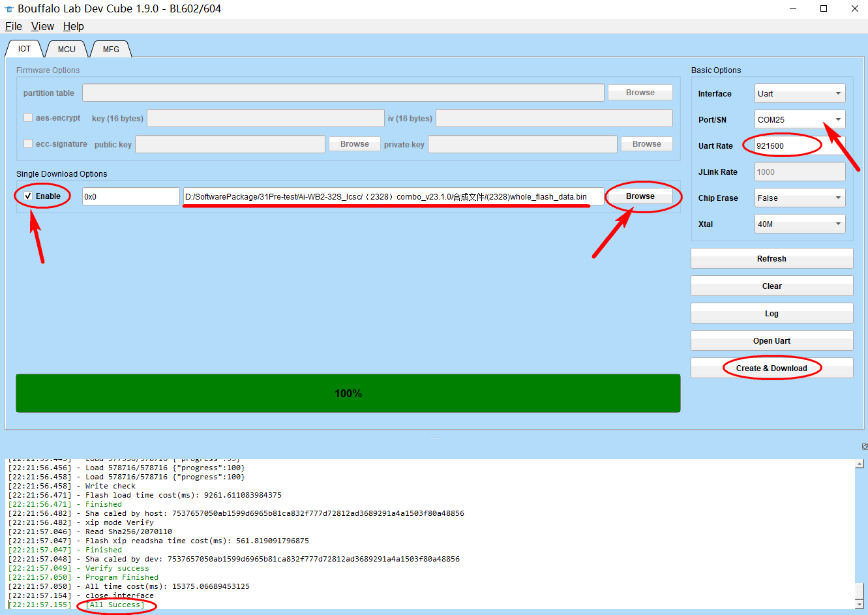Click Browse next to partition table
The height and width of the screenshot is (615, 868).
point(640,93)
